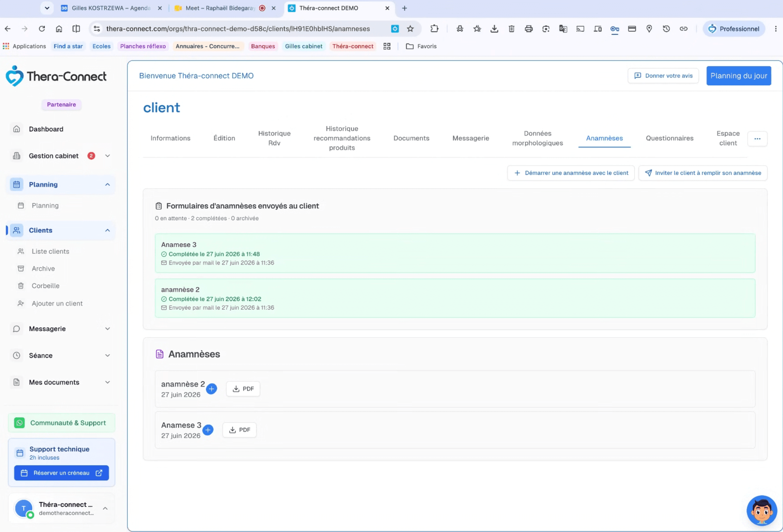The width and height of the screenshot is (783, 532).
Task: Open the apps grid icon in bookmarks bar
Action: coord(387,46)
